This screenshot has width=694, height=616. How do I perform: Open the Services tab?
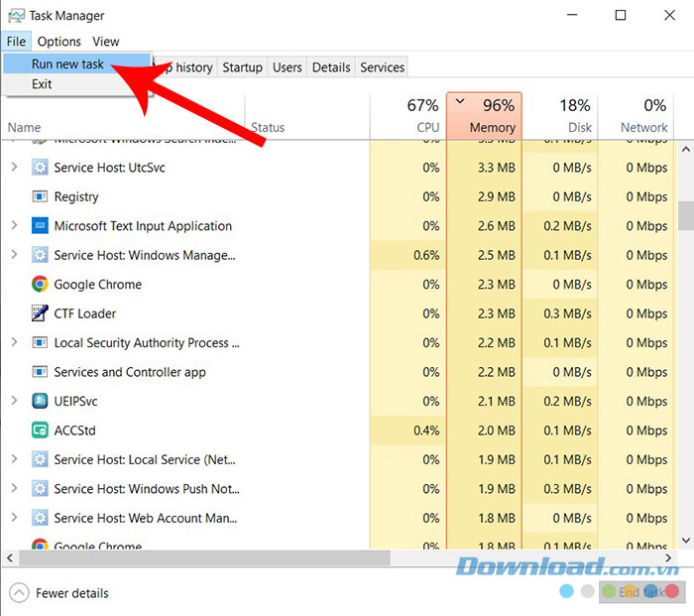tap(382, 67)
